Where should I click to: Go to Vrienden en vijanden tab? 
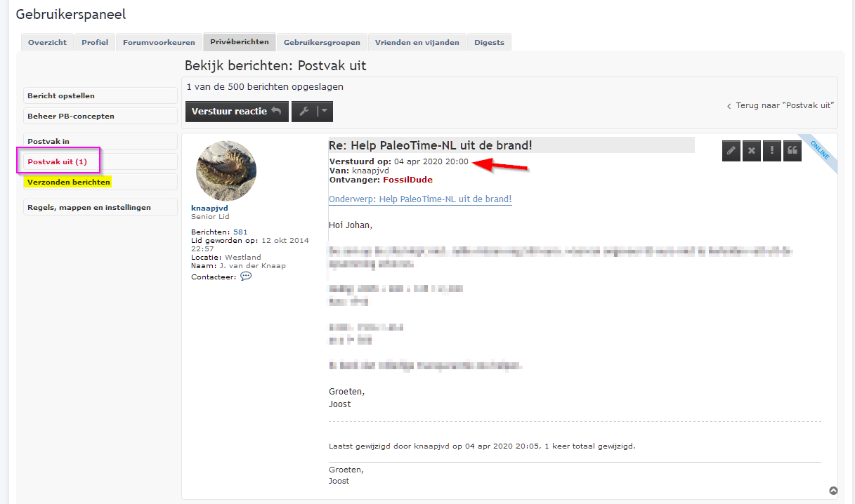pyautogui.click(x=417, y=42)
